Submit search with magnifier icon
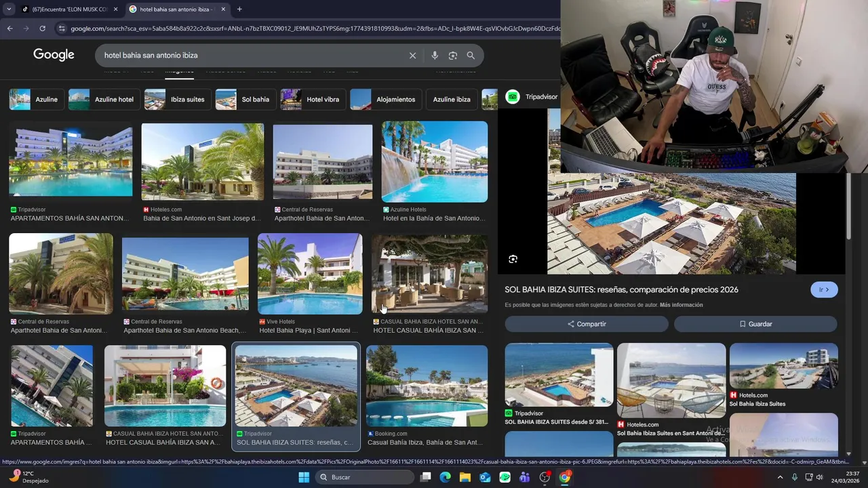Image resolution: width=868 pixels, height=488 pixels. click(471, 56)
